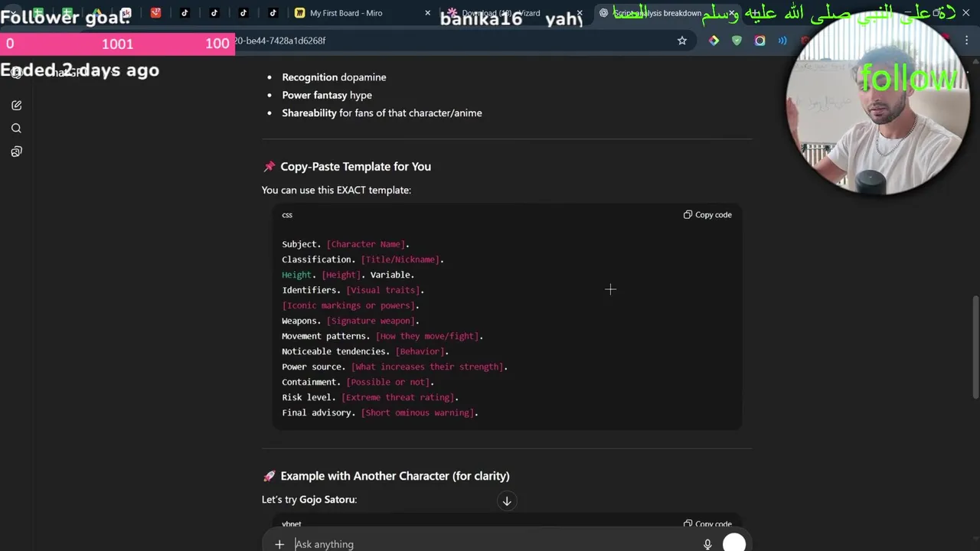Click the address bar URL text

tap(280, 41)
